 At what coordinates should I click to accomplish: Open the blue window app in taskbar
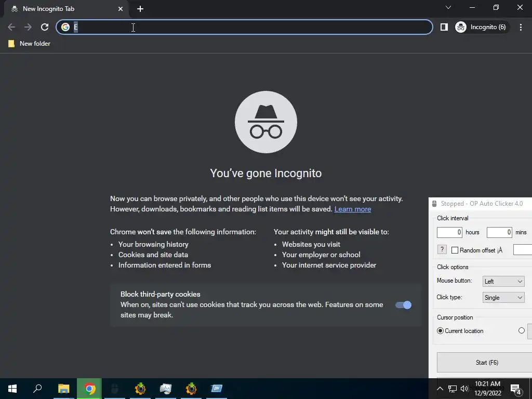217,389
